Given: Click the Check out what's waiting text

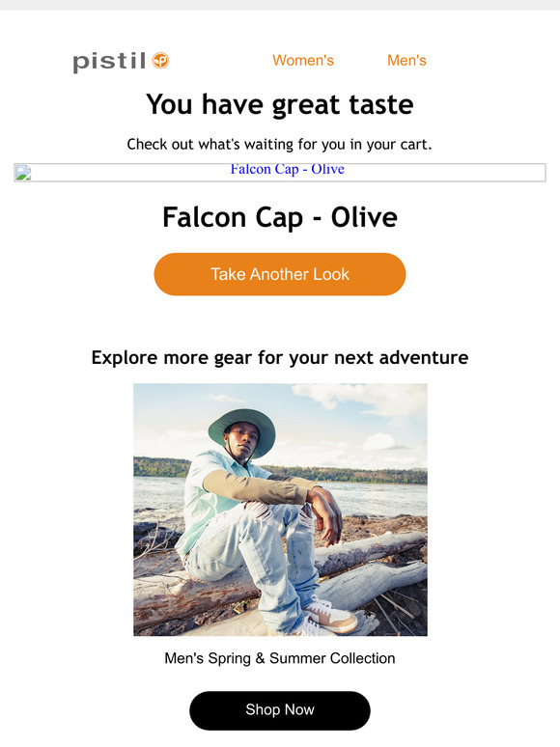Looking at the screenshot, I should tap(279, 145).
